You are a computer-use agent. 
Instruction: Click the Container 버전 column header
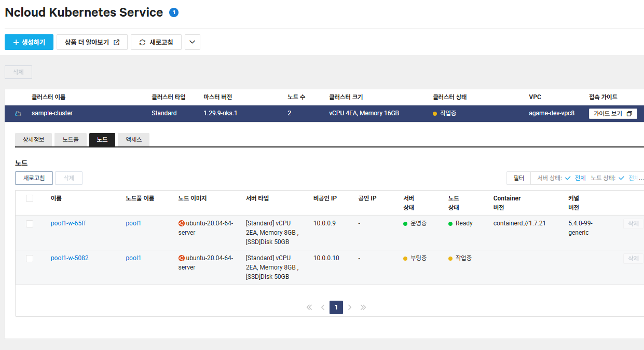click(x=507, y=203)
